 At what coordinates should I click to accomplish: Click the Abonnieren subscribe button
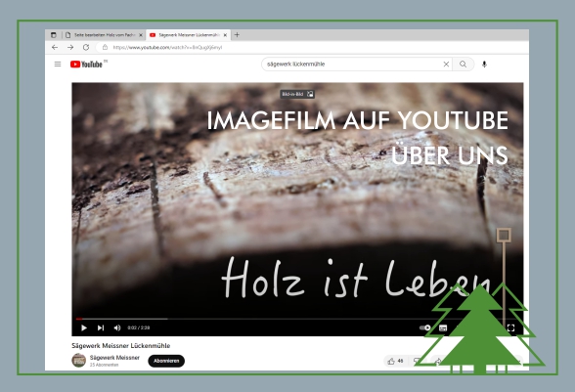(166, 361)
